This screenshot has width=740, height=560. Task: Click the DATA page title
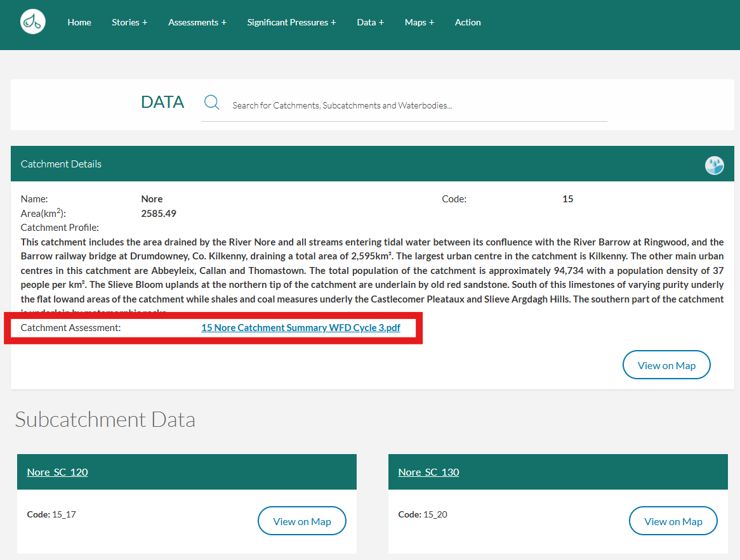162,102
